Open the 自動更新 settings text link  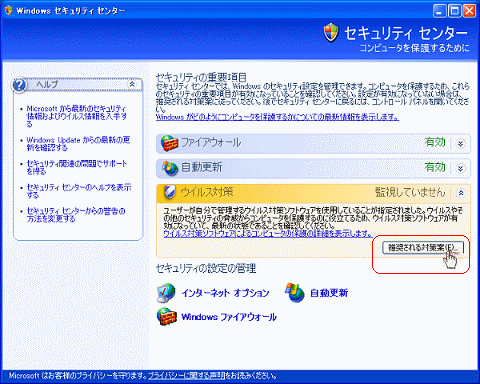tap(329, 293)
